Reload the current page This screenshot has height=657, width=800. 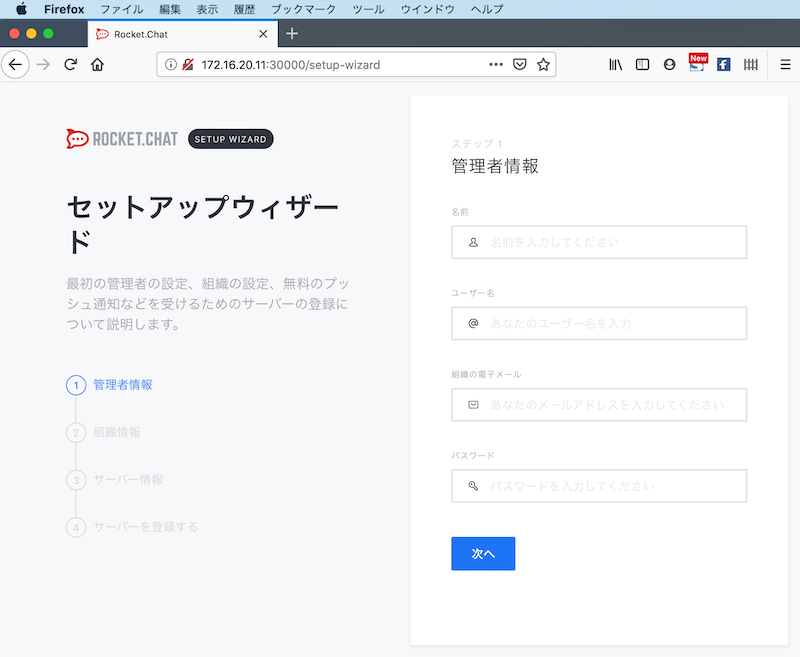pyautogui.click(x=70, y=65)
